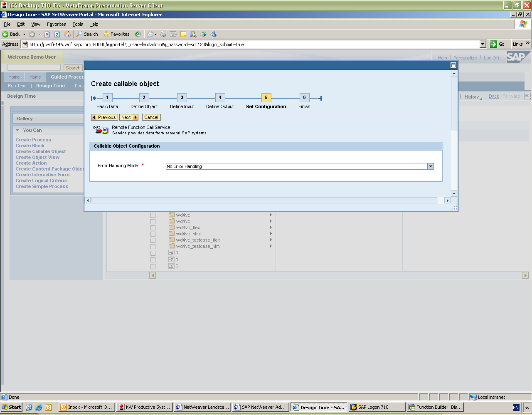Open the Error Handling Mode dropdown

[431, 166]
